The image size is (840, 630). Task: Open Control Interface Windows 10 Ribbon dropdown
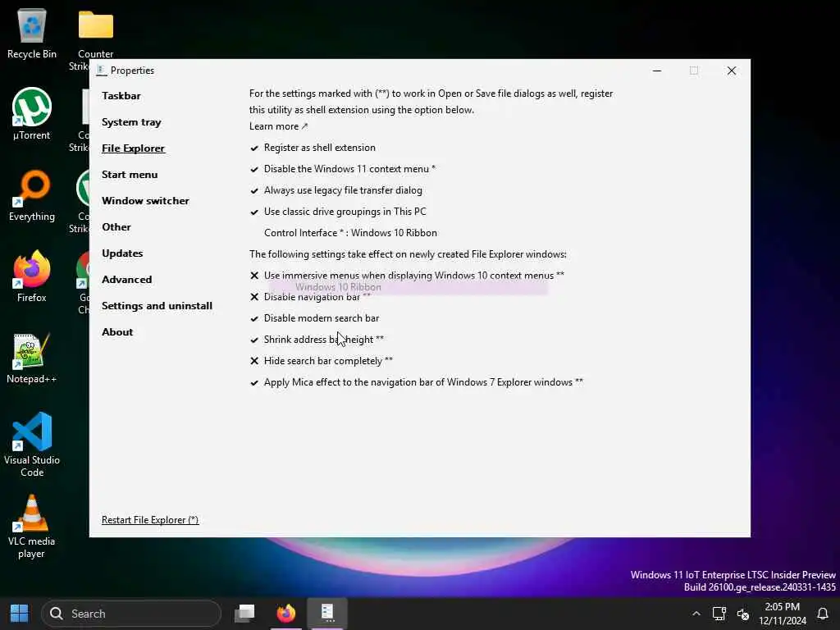[x=350, y=233]
